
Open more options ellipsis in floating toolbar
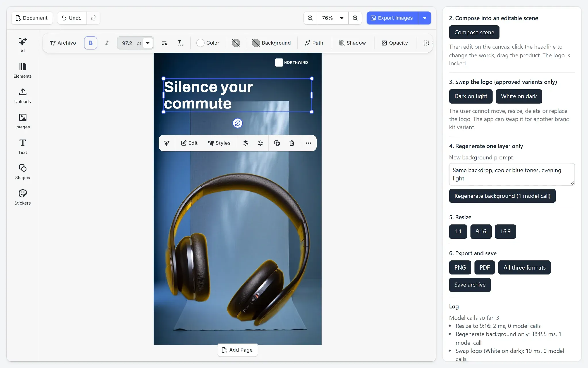pos(308,143)
